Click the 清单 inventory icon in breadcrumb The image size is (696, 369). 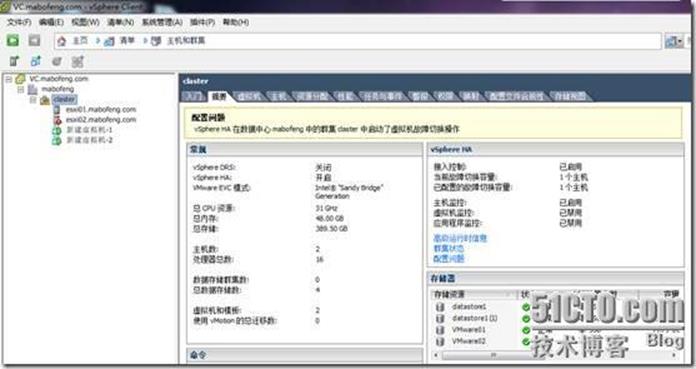tap(109, 41)
